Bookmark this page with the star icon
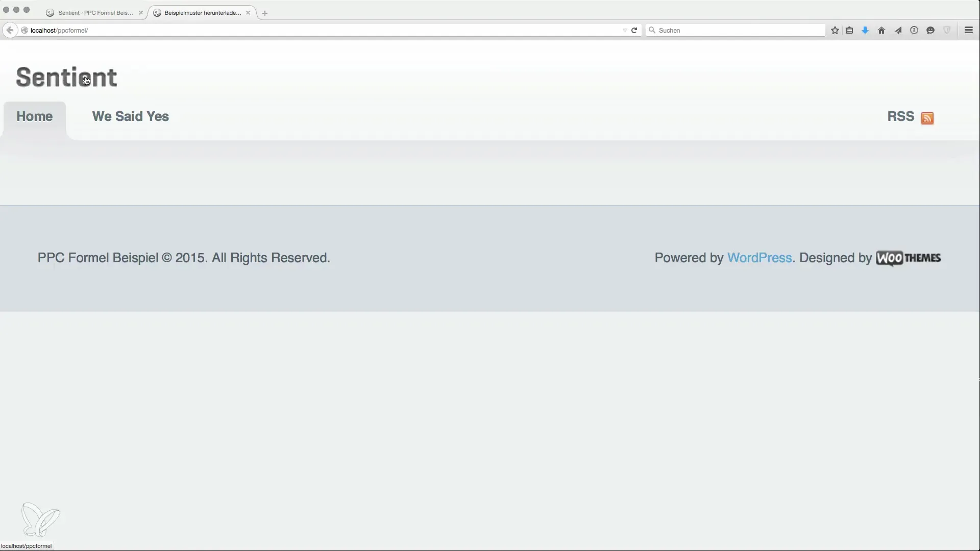This screenshot has width=980, height=551. point(835,30)
